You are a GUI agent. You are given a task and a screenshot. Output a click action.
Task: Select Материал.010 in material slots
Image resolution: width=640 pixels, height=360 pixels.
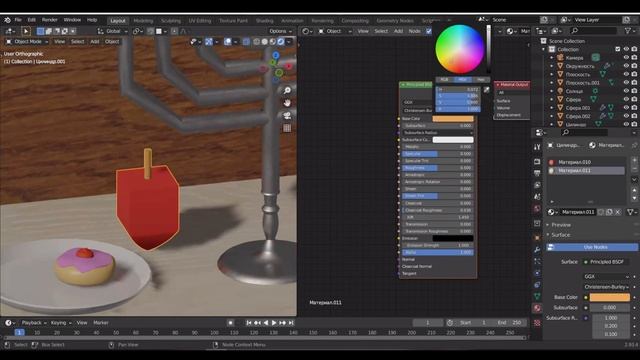[x=587, y=162]
